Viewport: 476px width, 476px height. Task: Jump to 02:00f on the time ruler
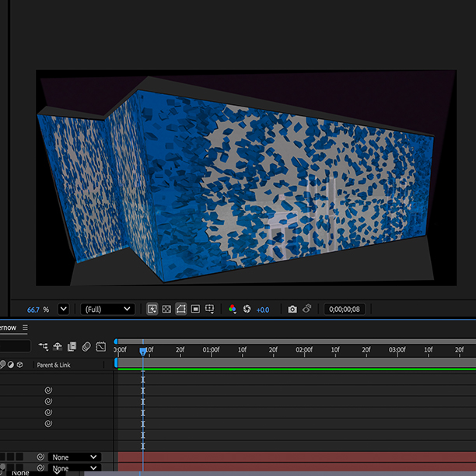point(304,350)
